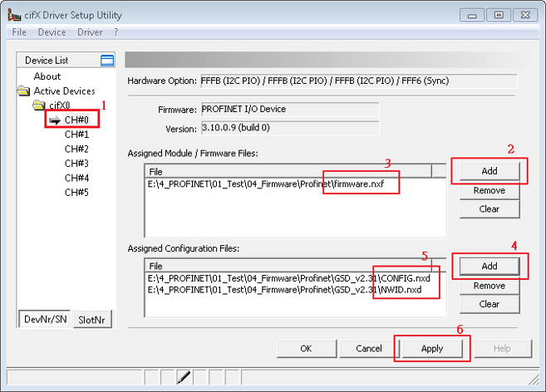Add a configuration file
This screenshot has width=546, height=392.
click(x=489, y=267)
